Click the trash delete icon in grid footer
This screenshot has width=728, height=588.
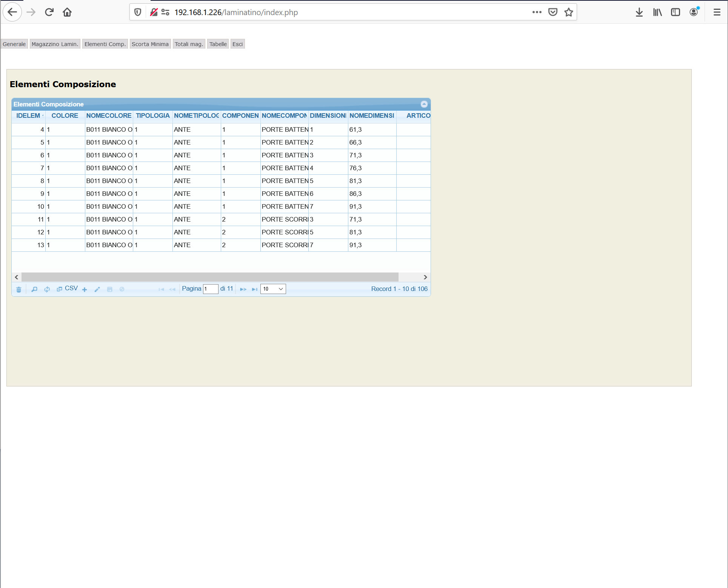point(19,289)
